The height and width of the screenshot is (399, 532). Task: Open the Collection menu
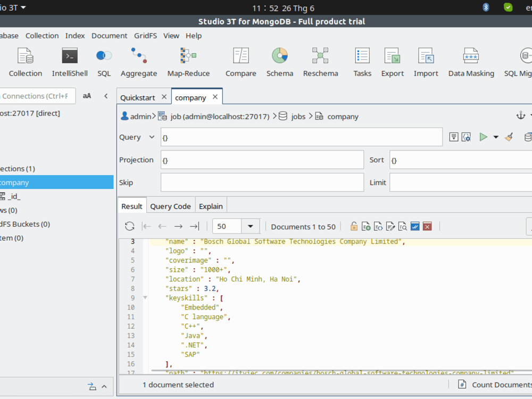click(42, 36)
